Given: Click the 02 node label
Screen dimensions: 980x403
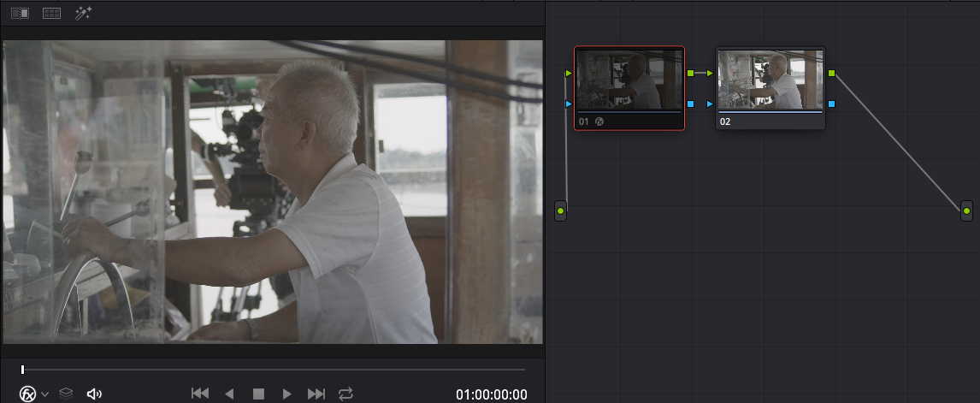Looking at the screenshot, I should [725, 121].
